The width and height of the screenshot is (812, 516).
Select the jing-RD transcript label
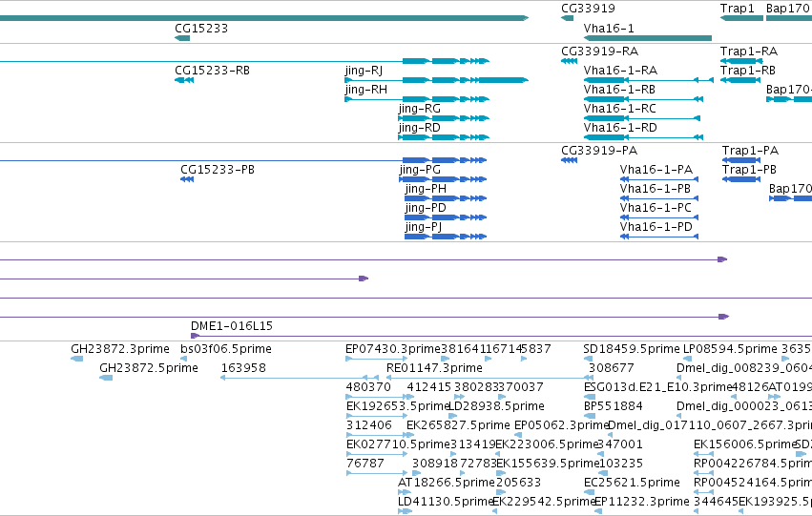[420, 127]
